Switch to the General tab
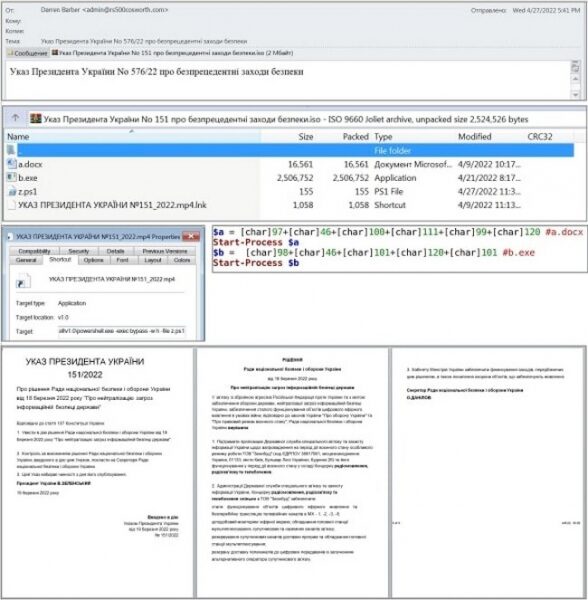588x600 pixels. tap(26, 260)
